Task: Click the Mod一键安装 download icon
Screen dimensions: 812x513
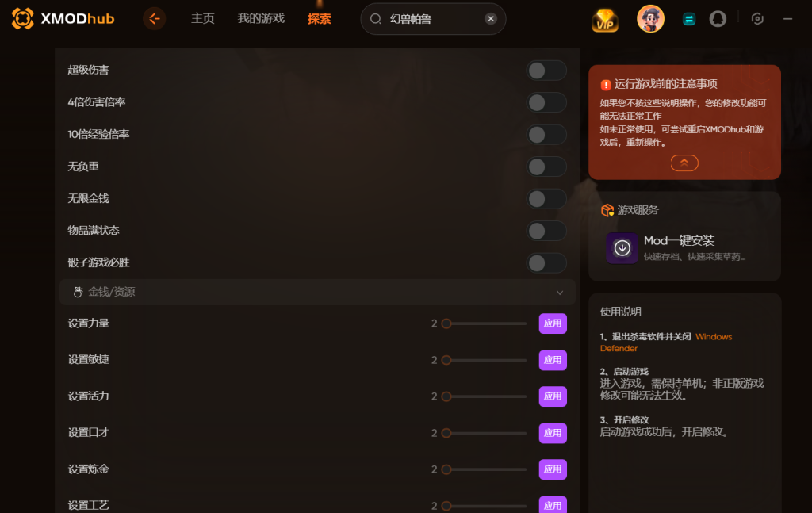Action: 622,248
